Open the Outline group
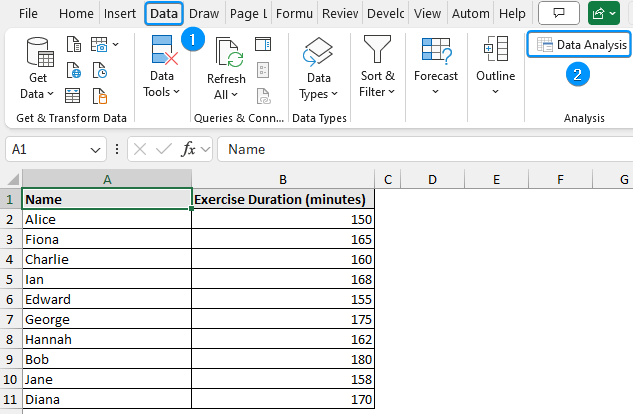The height and width of the screenshot is (414, 633). pyautogui.click(x=496, y=67)
